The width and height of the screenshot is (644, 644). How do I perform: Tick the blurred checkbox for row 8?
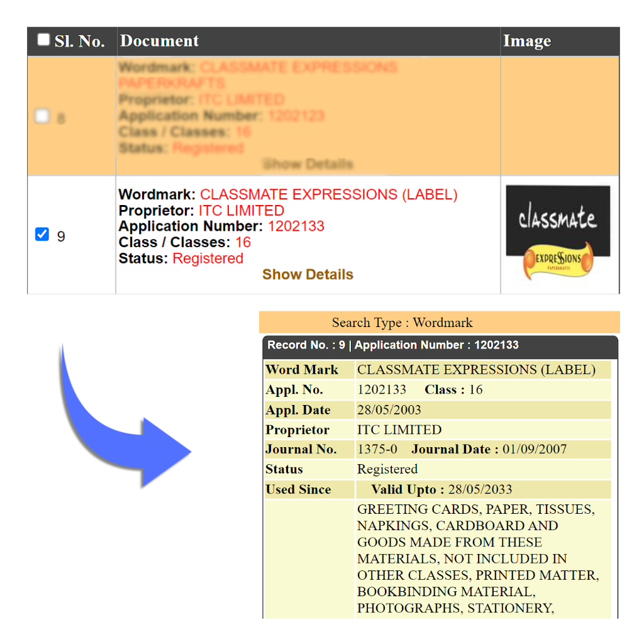(42, 116)
